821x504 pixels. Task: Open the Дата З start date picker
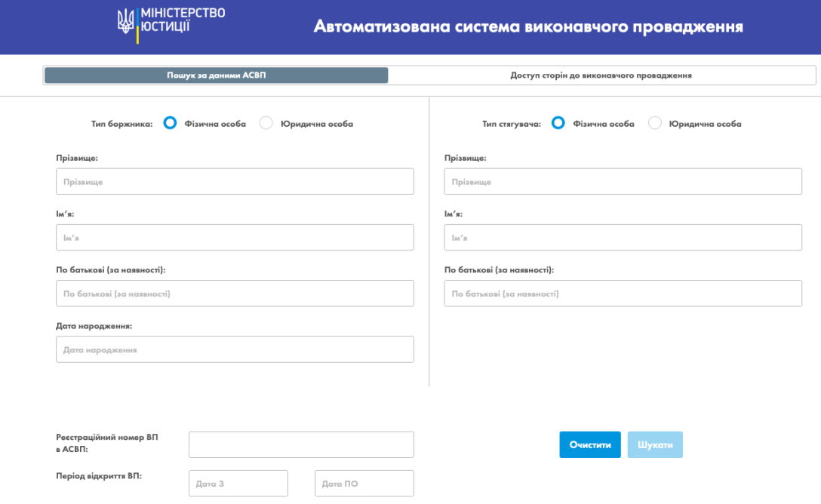click(x=238, y=483)
